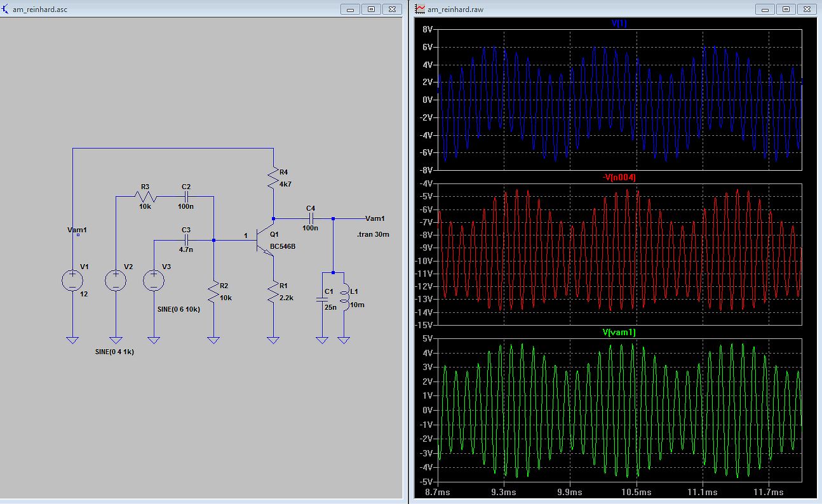Click the C1 25n capacitor symbol

(x=322, y=300)
